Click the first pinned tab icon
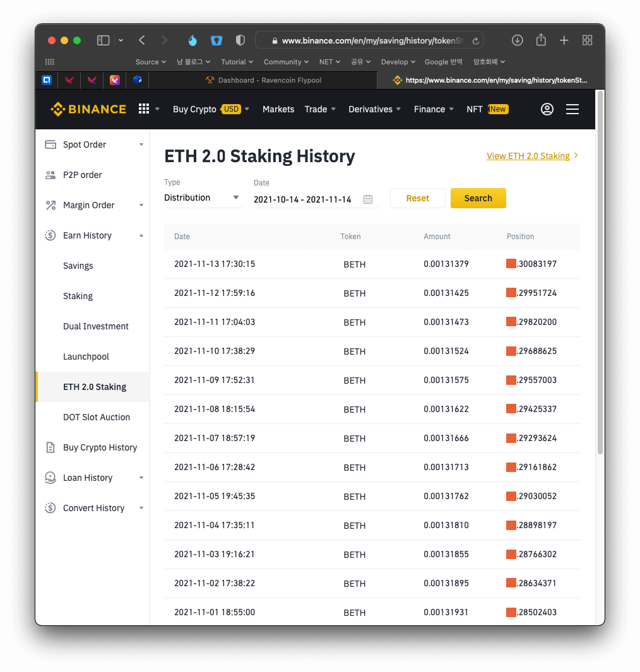The height and width of the screenshot is (672, 640). point(47,80)
